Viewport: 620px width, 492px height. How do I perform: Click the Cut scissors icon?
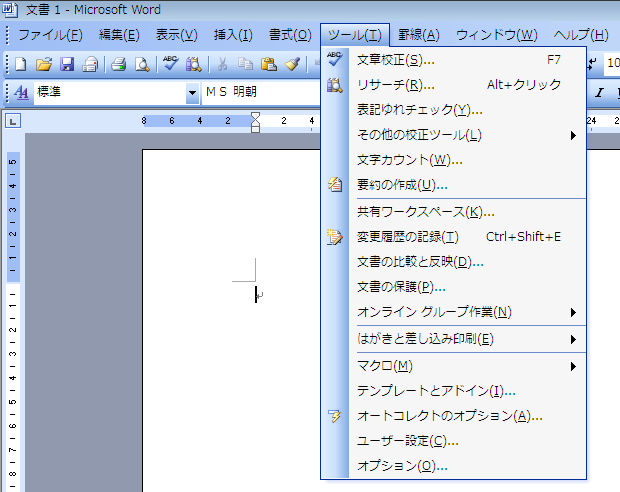(222, 64)
